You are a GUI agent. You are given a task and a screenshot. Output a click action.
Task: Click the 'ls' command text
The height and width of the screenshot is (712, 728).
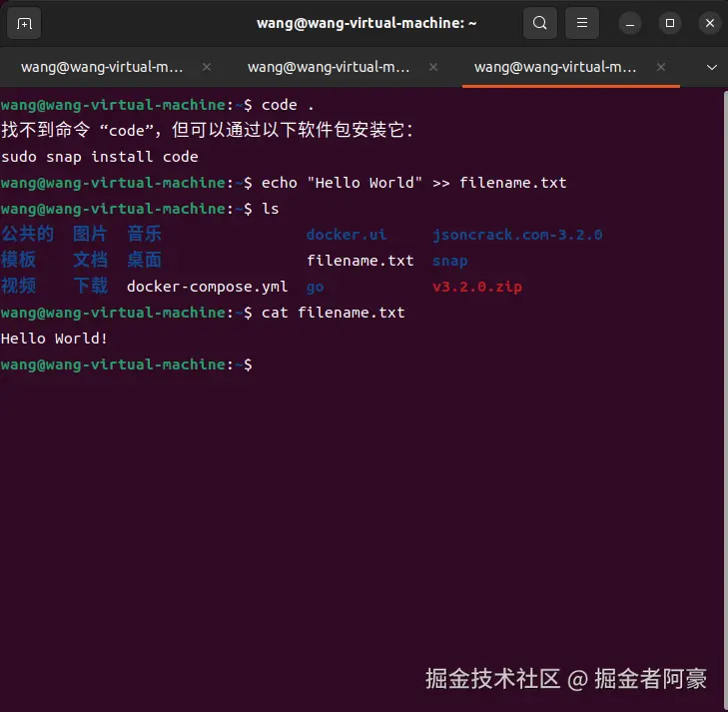coord(271,209)
